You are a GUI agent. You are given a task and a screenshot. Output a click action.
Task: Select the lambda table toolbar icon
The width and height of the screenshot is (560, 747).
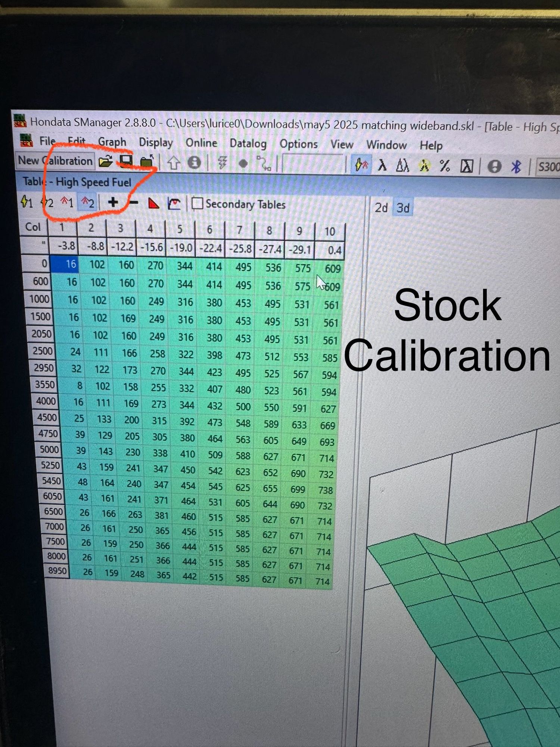pos(382,165)
